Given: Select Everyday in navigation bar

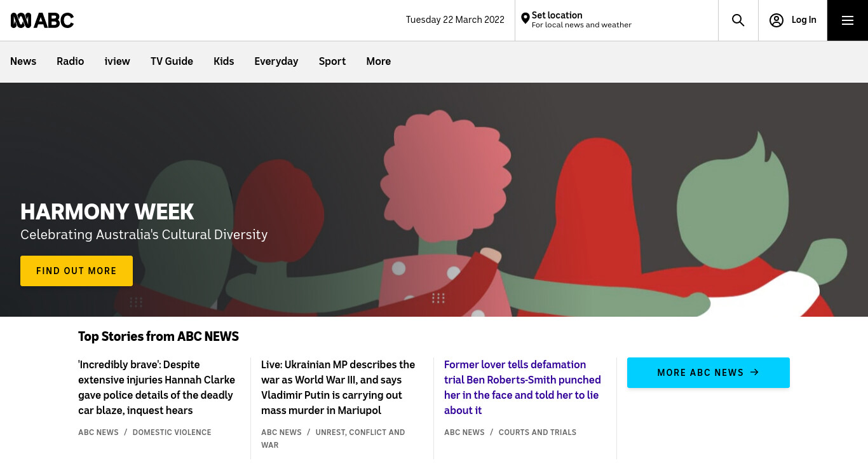Looking at the screenshot, I should click(x=276, y=62).
